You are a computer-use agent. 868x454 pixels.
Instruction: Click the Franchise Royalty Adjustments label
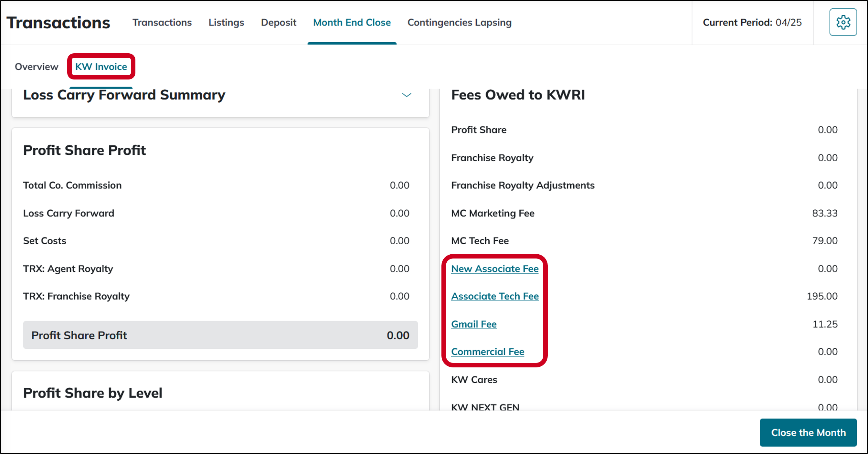tap(523, 185)
